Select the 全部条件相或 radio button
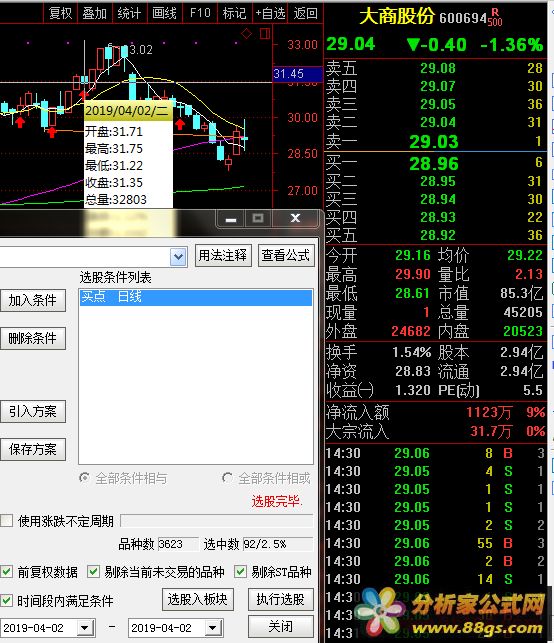 click(227, 478)
